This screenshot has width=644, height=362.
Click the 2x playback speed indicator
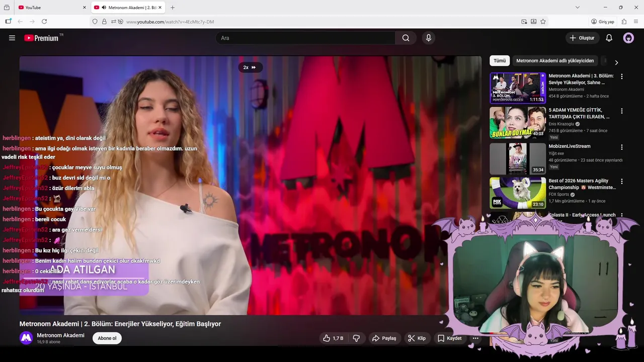click(250, 67)
